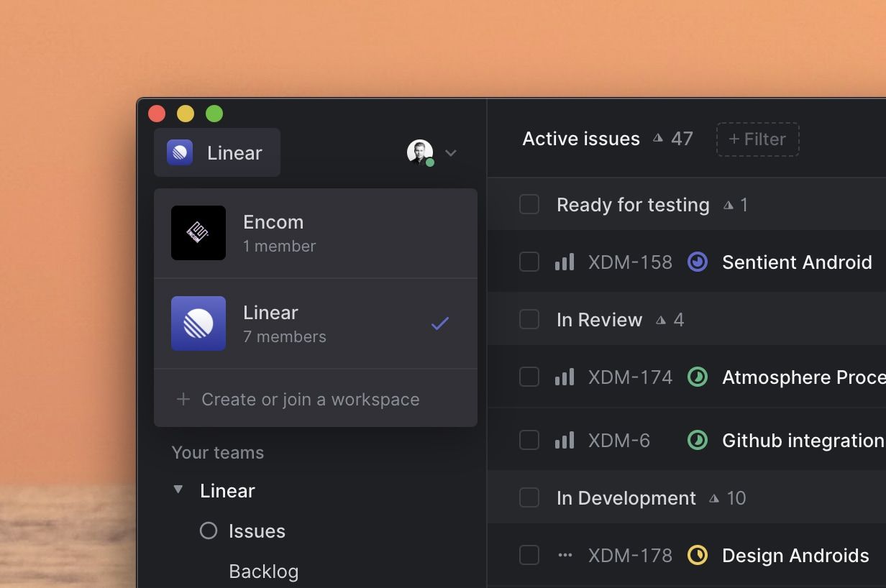Add a filter with the Filter button
The height and width of the screenshot is (588, 886).
click(x=757, y=139)
